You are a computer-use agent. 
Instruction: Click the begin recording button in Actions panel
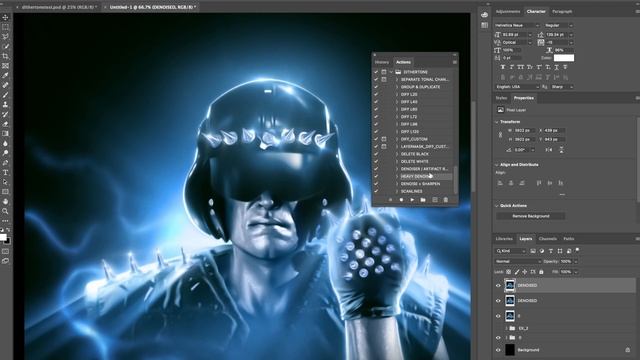coord(401,200)
